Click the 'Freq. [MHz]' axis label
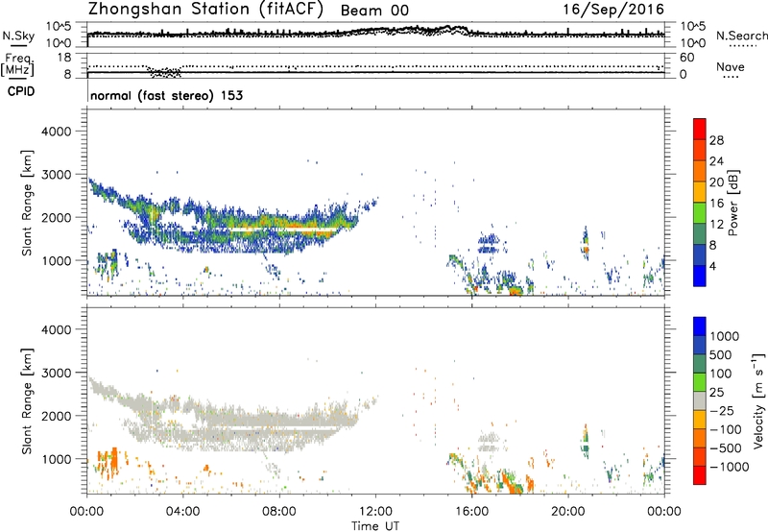 (18, 64)
